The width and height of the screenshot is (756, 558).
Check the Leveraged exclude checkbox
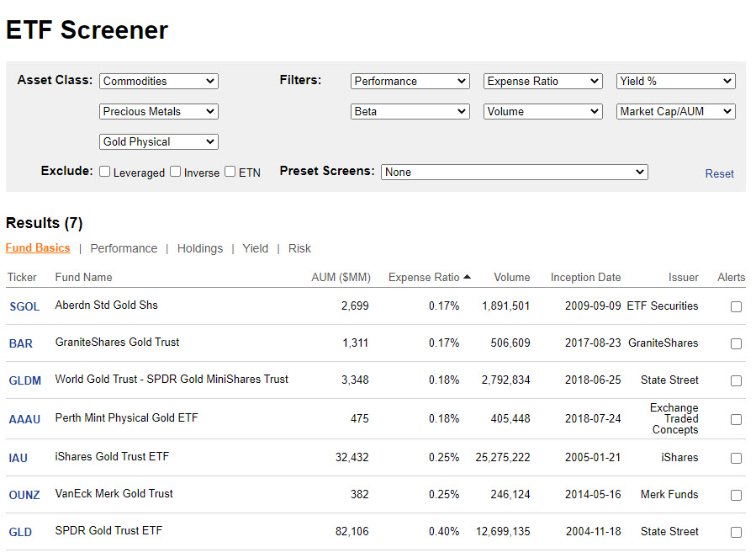coord(105,172)
